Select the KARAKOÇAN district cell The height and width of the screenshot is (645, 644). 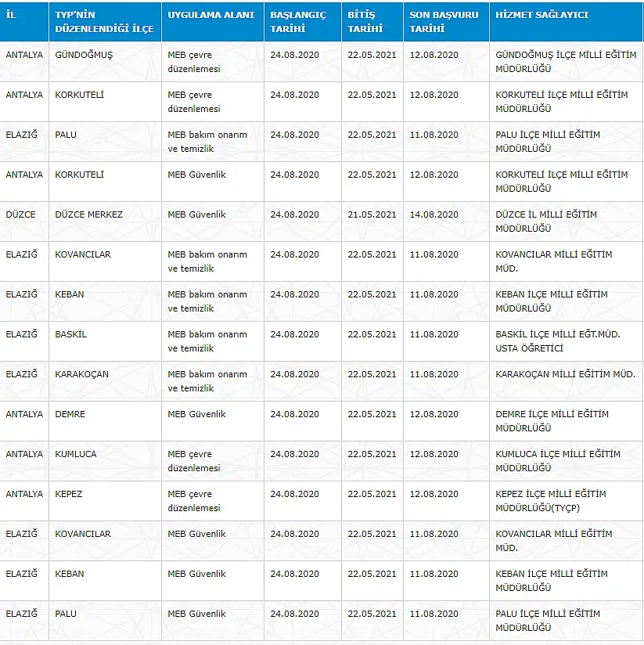click(106, 381)
